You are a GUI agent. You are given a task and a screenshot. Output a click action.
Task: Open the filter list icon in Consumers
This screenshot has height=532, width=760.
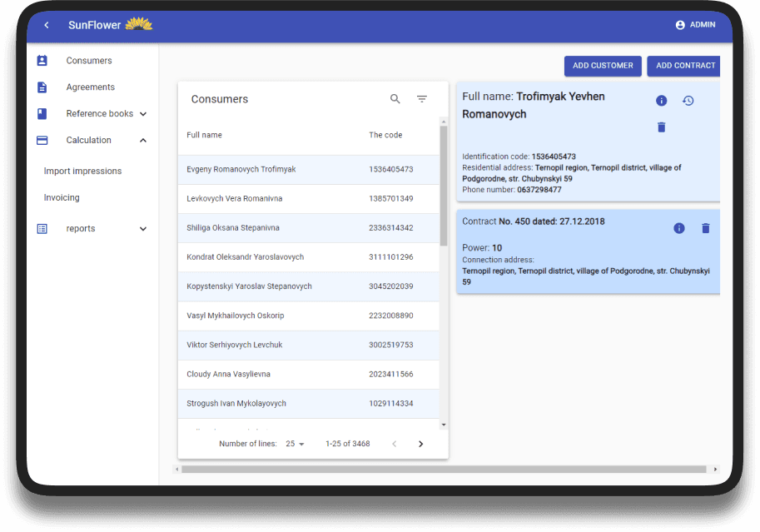422,99
